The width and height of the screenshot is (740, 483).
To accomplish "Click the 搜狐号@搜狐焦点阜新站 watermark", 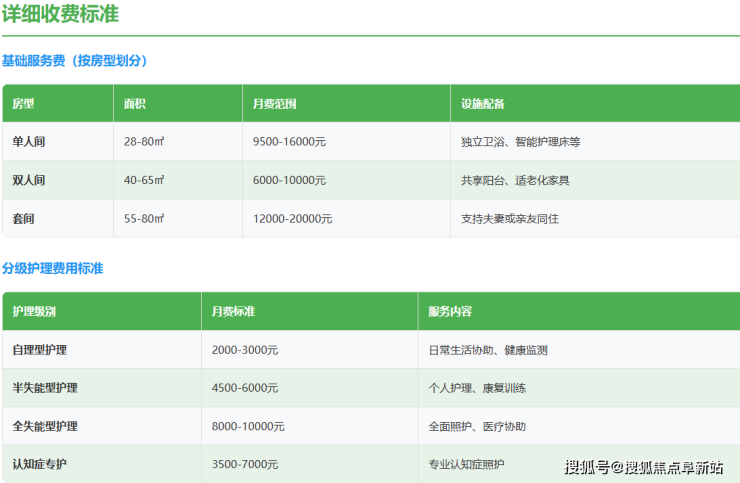I will pyautogui.click(x=643, y=467).
